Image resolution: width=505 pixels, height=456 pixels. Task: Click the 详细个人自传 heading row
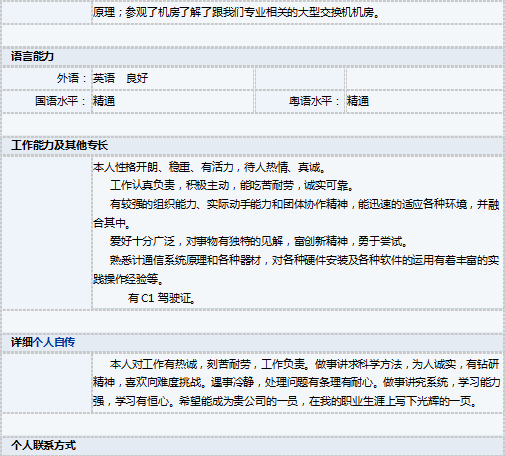tap(253, 342)
